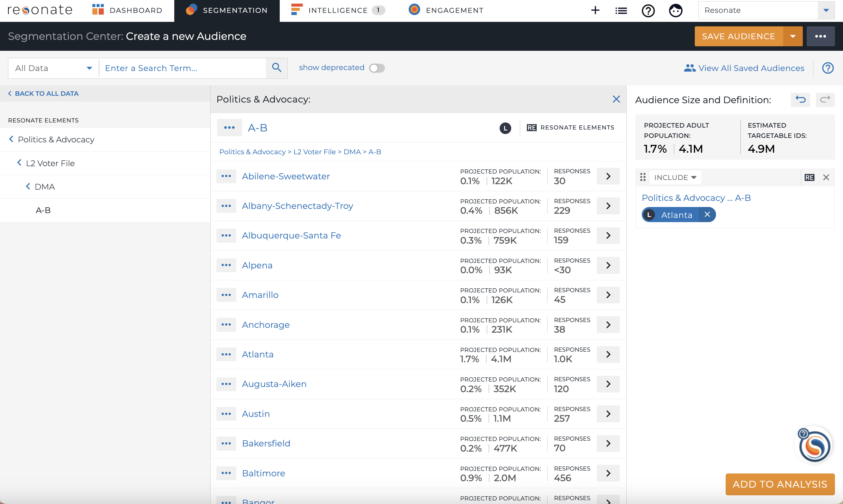Open options menu for Albany-Schenectady-Troy

(x=226, y=206)
